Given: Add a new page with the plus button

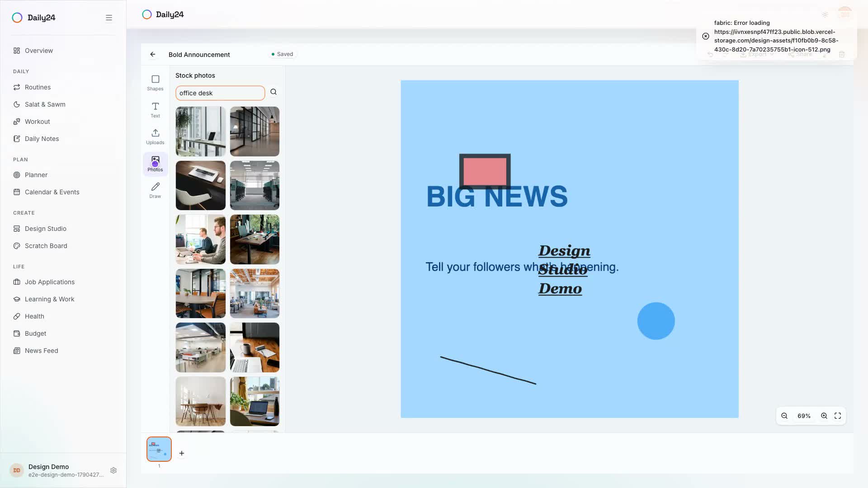Looking at the screenshot, I should [182, 453].
